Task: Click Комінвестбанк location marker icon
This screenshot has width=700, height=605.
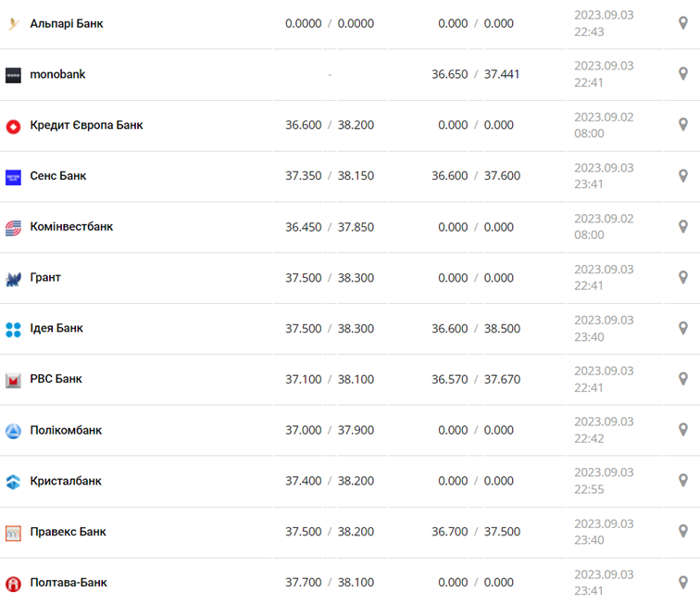Action: (x=683, y=227)
